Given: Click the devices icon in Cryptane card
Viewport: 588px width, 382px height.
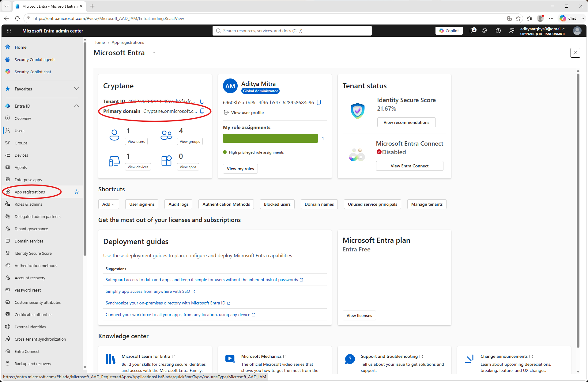Looking at the screenshot, I should tap(114, 161).
